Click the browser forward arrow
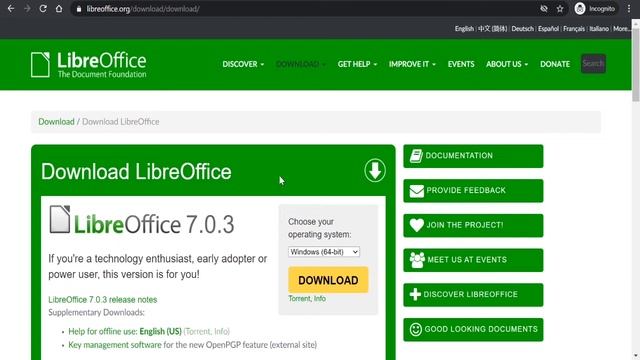640x360 pixels. coord(27,9)
